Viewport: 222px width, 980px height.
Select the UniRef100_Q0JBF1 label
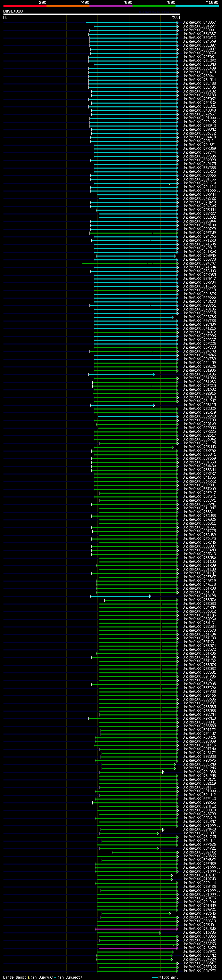(199, 145)
